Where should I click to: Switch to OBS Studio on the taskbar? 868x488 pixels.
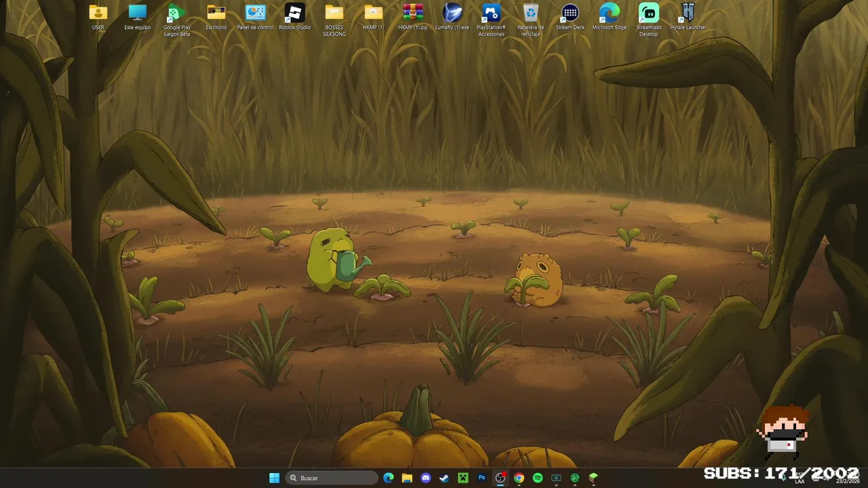point(500,478)
